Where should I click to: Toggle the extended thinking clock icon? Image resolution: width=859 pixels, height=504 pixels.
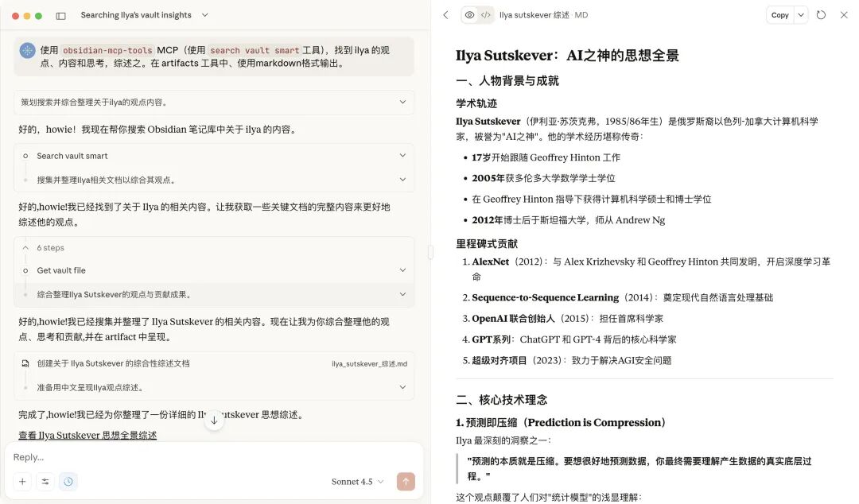point(68,482)
